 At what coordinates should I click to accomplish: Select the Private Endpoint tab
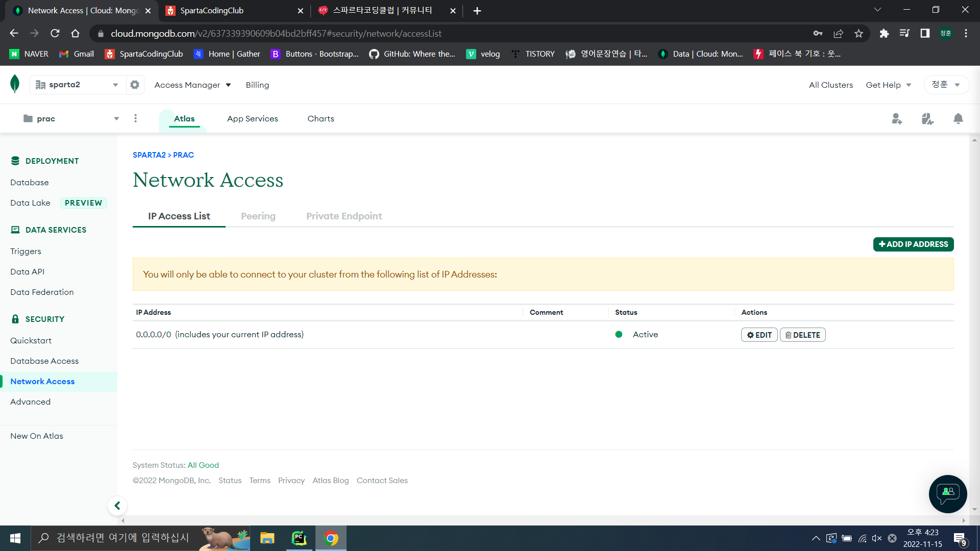click(x=344, y=216)
